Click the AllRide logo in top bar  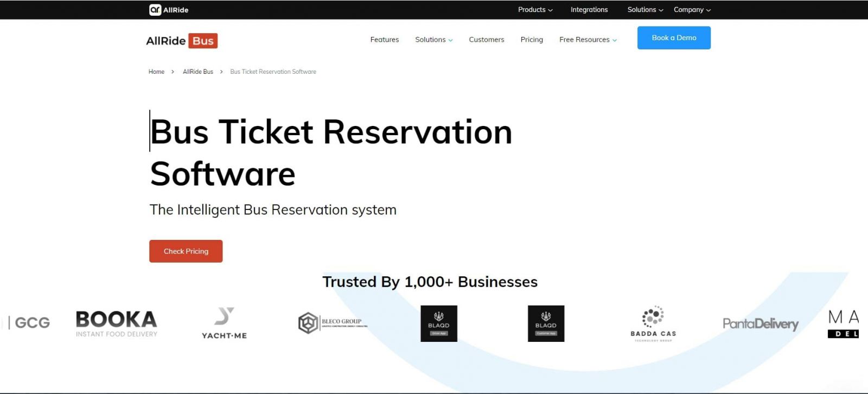pyautogui.click(x=169, y=10)
